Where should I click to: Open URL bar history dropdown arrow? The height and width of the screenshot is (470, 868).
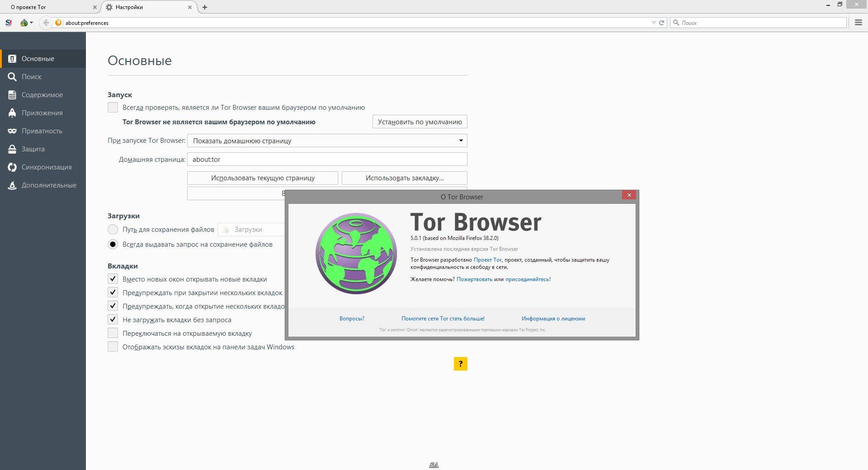pyautogui.click(x=654, y=23)
